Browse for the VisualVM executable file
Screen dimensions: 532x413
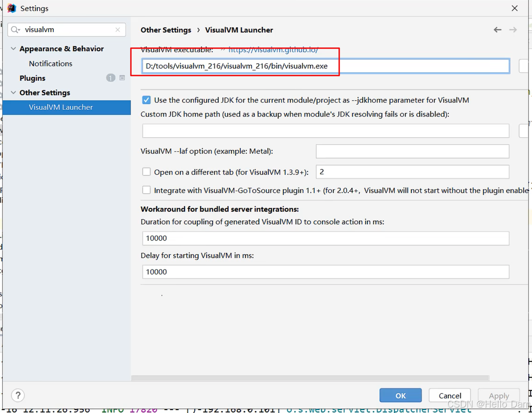click(x=525, y=66)
